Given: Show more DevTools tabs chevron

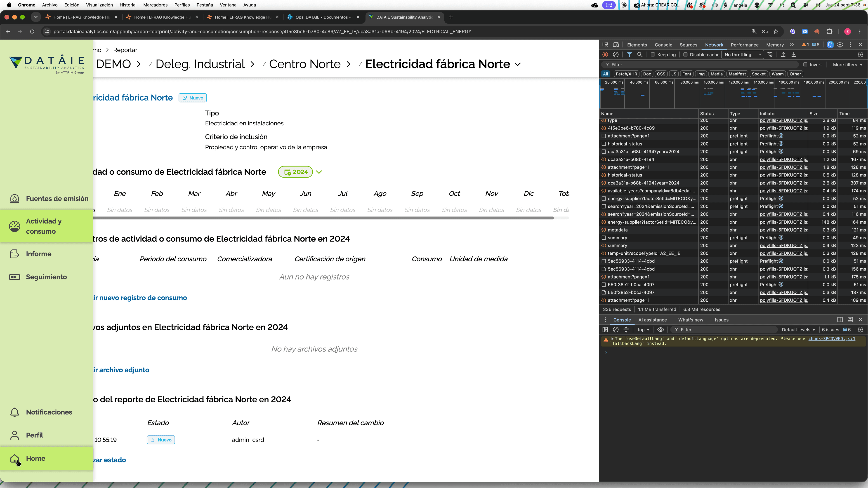Looking at the screenshot, I should tap(792, 45).
